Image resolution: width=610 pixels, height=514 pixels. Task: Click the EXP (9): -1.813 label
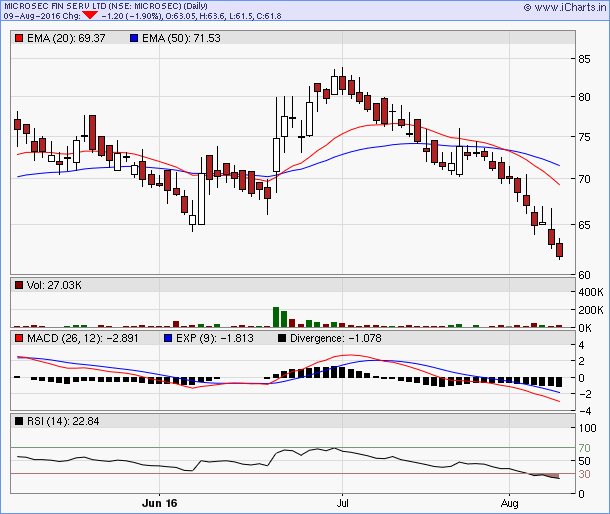pyautogui.click(x=215, y=338)
